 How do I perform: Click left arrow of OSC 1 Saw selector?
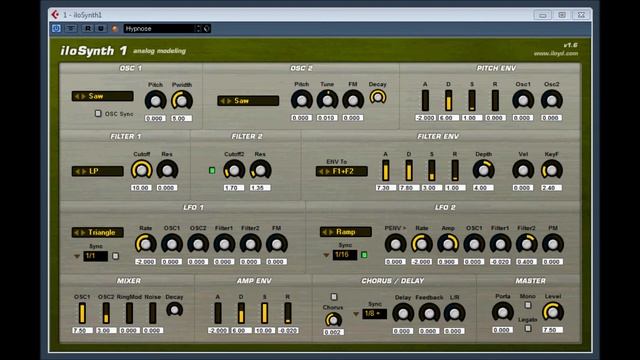[x=76, y=96]
